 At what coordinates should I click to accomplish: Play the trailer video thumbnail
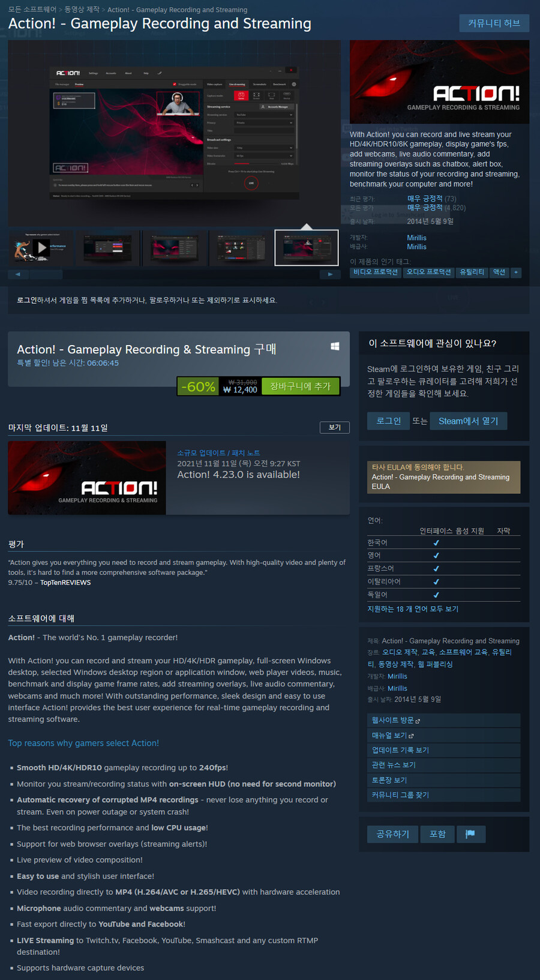41,247
